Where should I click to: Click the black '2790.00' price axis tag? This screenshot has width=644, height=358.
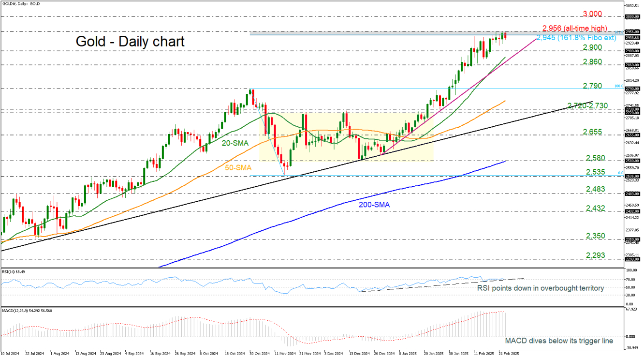(x=632, y=89)
